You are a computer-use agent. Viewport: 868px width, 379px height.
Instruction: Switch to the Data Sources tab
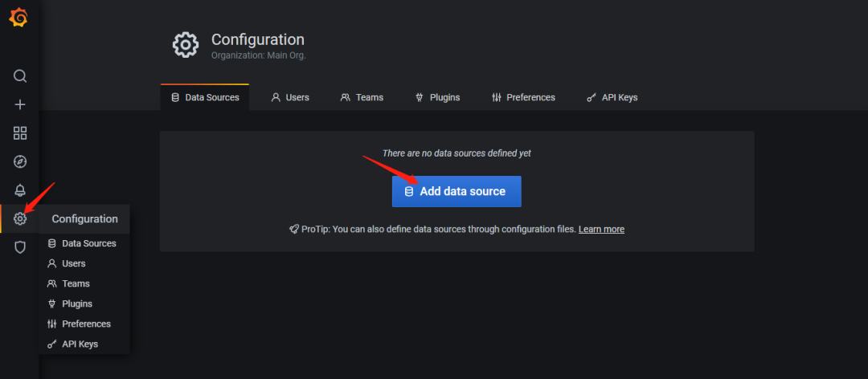point(205,97)
